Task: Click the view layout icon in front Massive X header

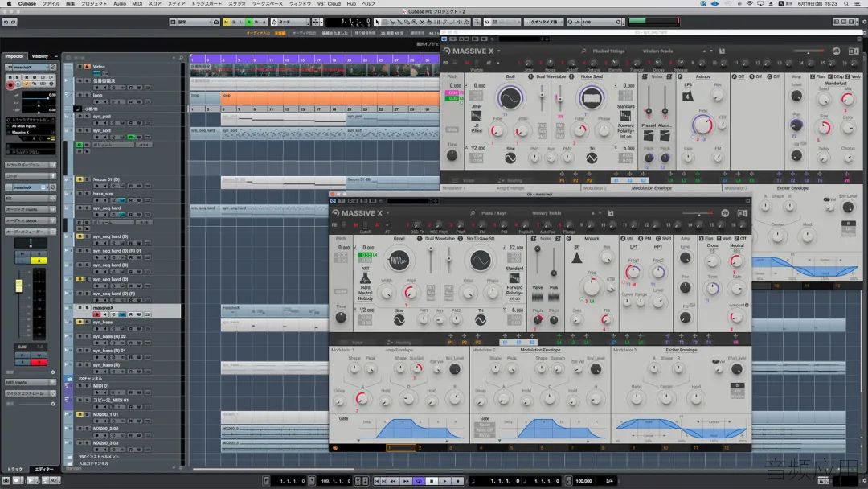Action: 742,213
